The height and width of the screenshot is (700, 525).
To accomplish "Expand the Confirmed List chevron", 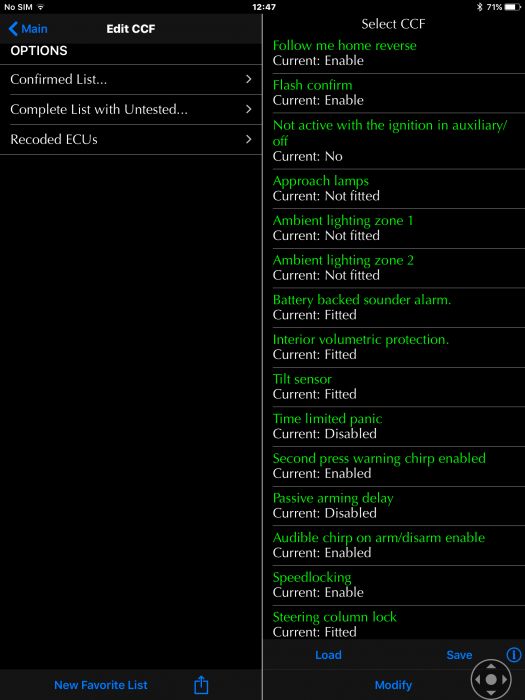I will (x=249, y=79).
